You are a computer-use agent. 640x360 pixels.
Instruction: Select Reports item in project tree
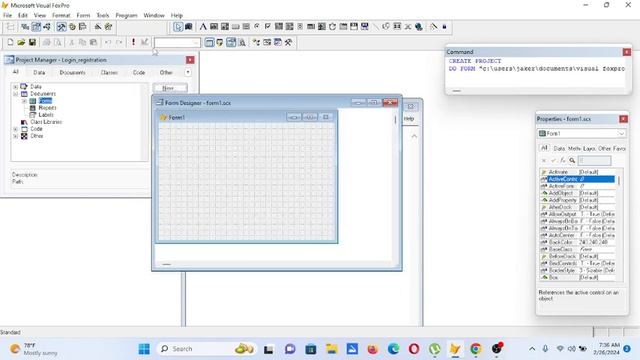47,108
